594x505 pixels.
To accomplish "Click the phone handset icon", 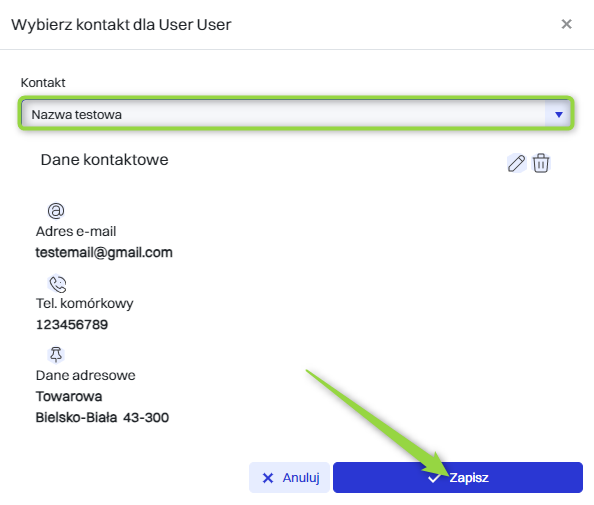I will click(x=58, y=284).
